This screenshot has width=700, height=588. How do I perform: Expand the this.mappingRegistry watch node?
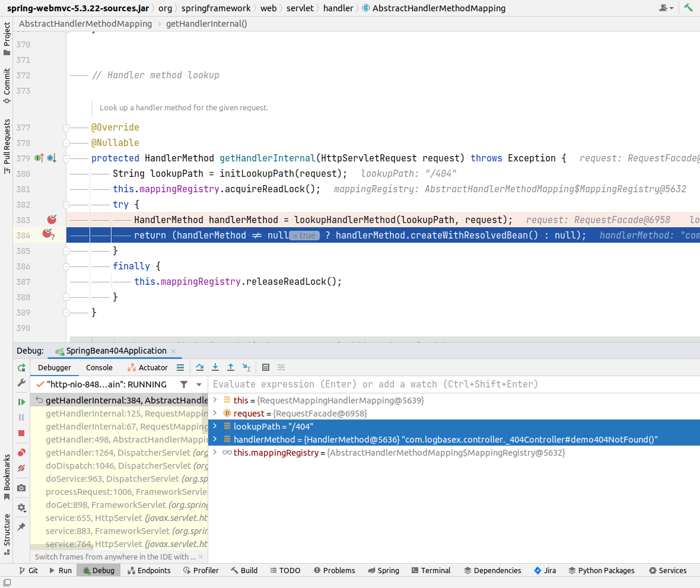click(x=215, y=453)
